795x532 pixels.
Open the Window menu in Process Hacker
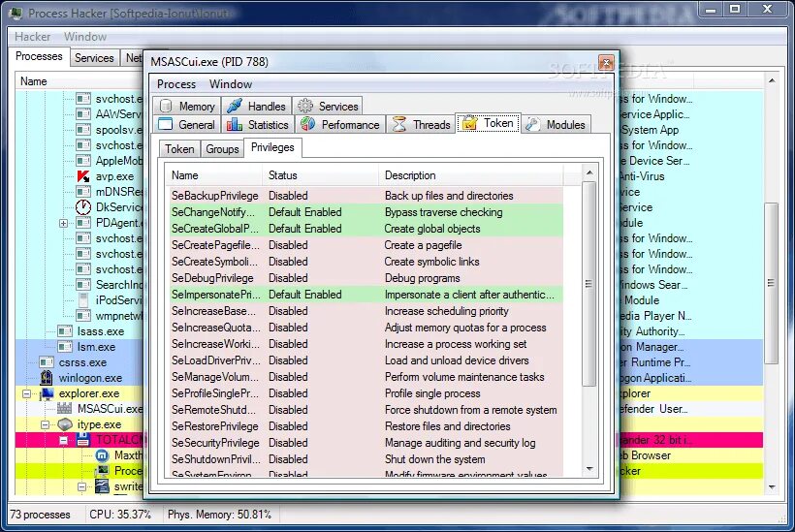click(x=85, y=37)
